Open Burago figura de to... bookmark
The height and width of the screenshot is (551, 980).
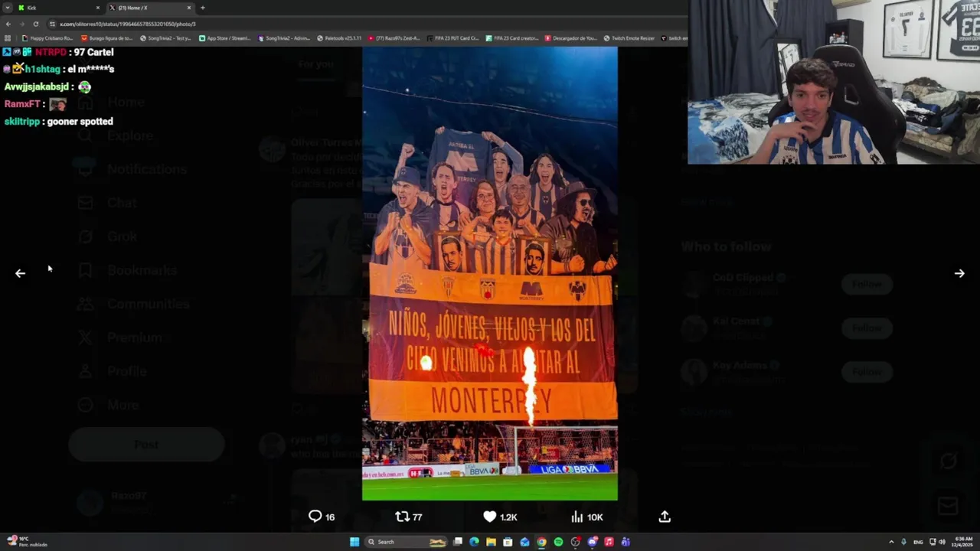107,38
